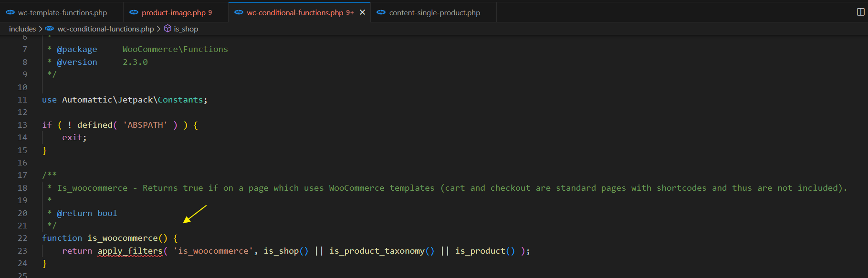Click the use keyword on line 11
The width and height of the screenshot is (868, 278).
(49, 100)
